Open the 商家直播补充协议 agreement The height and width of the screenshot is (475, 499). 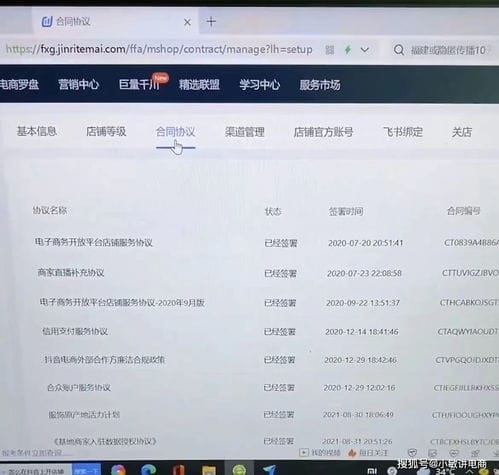pyautogui.click(x=71, y=273)
